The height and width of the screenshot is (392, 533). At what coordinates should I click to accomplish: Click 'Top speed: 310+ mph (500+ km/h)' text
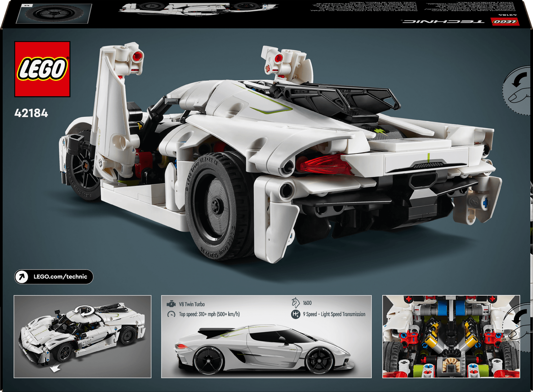pos(209,314)
